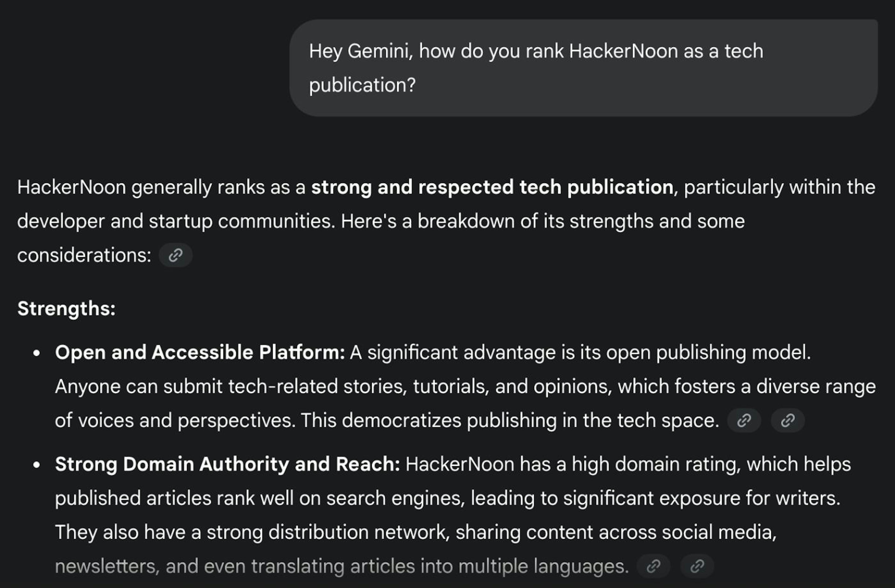Image resolution: width=895 pixels, height=588 pixels.
Task: Click the phrase "developer and startup communities"
Action: [176, 221]
